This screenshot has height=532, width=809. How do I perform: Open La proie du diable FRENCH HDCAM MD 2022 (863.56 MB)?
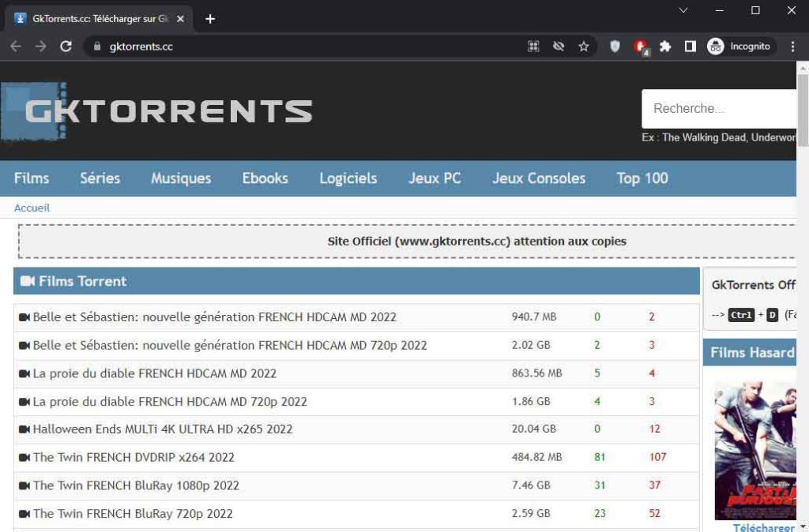click(x=155, y=373)
